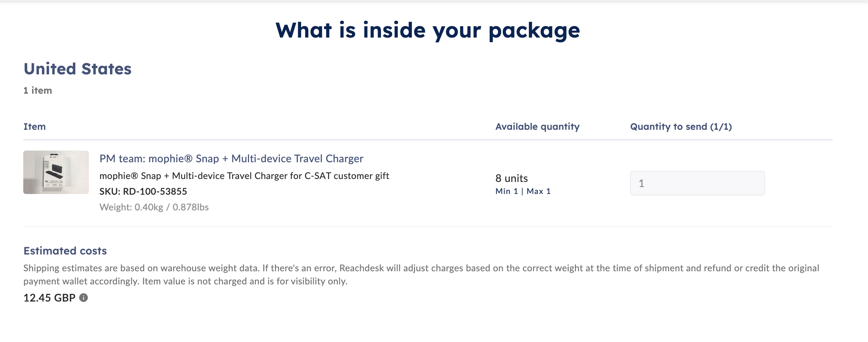The height and width of the screenshot is (342, 868).
Task: Click the shipping estimates explanation paragraph
Action: (421, 268)
